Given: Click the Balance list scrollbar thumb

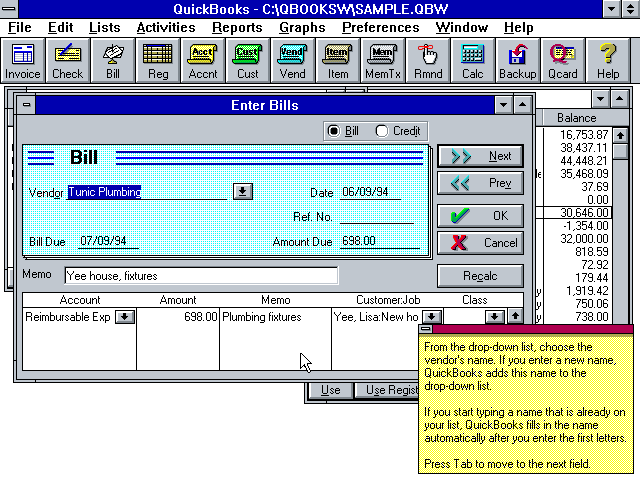Looking at the screenshot, I should (x=620, y=151).
